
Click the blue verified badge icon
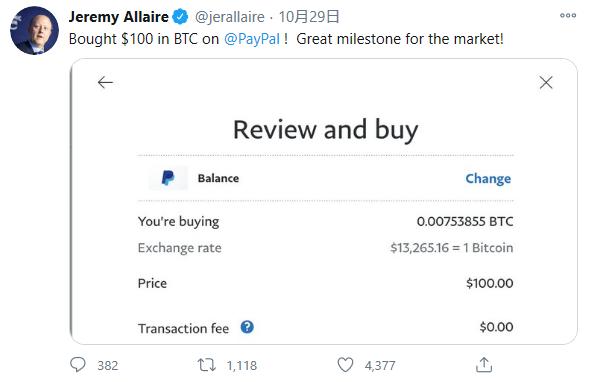180,17
